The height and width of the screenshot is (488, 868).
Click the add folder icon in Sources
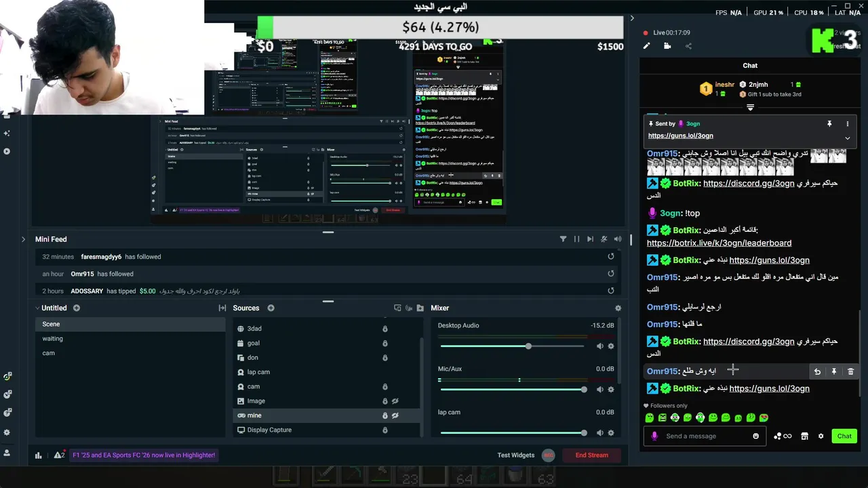click(420, 308)
